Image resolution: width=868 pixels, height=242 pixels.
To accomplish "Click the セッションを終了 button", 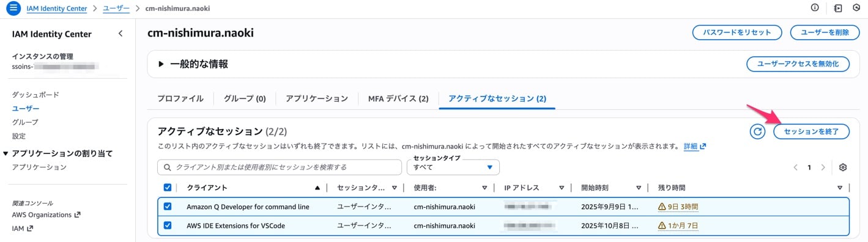I will (x=812, y=131).
